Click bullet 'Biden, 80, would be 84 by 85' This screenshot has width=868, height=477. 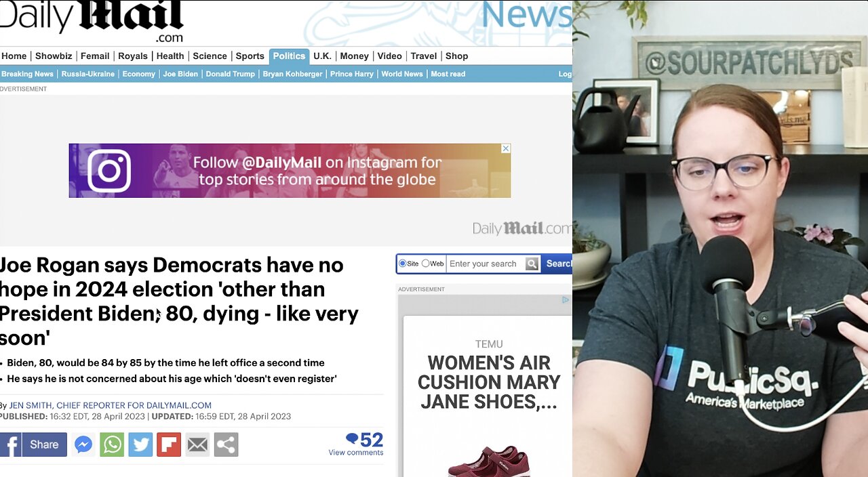click(165, 362)
